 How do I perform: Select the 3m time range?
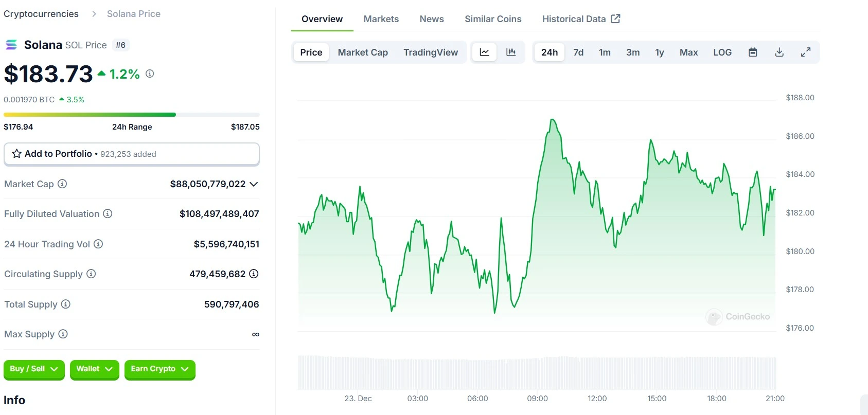pos(633,52)
